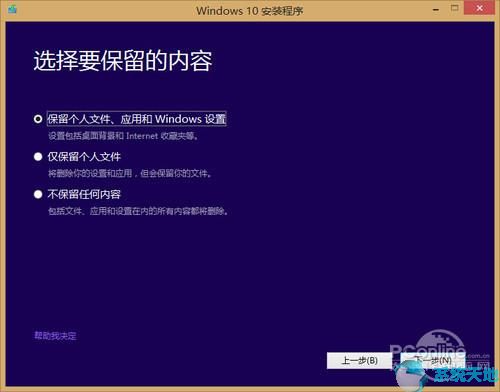Continue with 下一步(N) button
Image resolution: width=500 pixels, height=392 pixels.
tap(433, 361)
